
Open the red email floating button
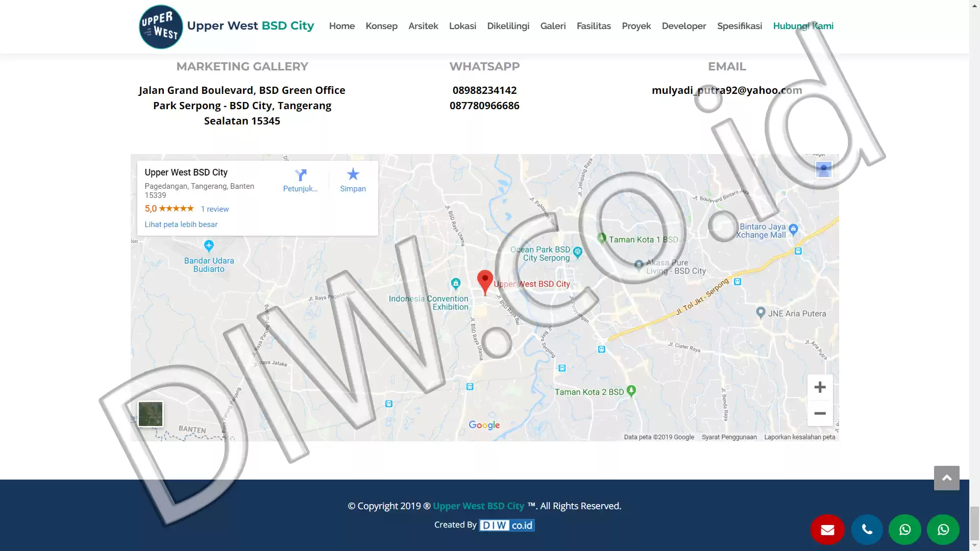(827, 530)
